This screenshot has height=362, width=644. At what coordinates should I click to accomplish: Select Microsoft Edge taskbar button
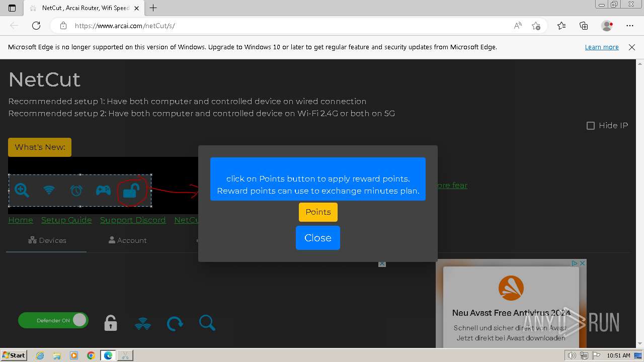108,355
